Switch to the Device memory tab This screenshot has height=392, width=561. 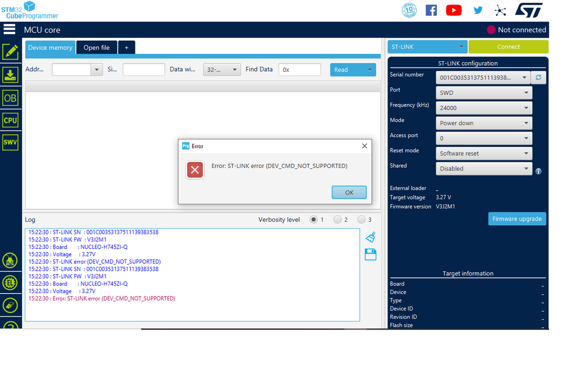coord(50,48)
